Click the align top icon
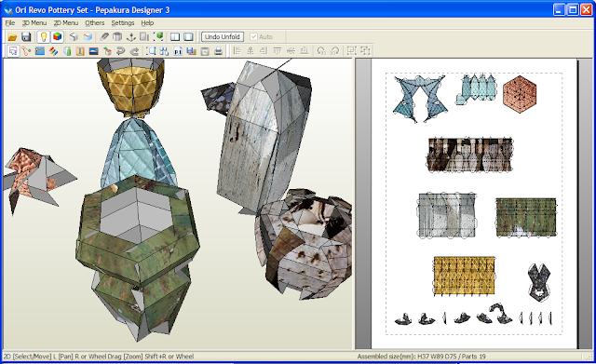 click(x=278, y=51)
